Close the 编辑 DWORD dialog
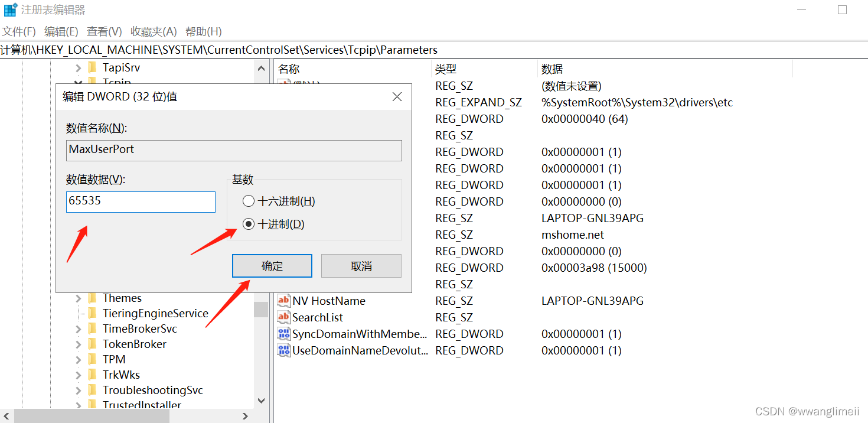The height and width of the screenshot is (423, 868). 397,97
